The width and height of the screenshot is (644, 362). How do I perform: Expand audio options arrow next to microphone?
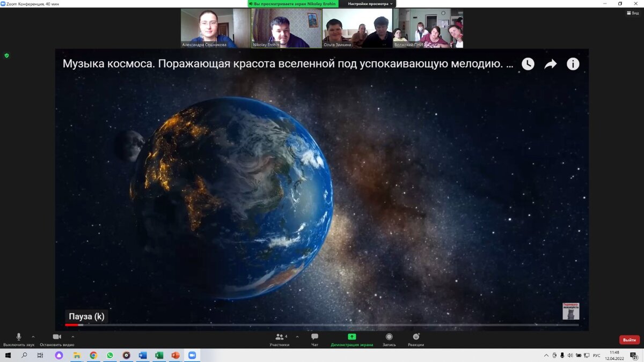33,337
